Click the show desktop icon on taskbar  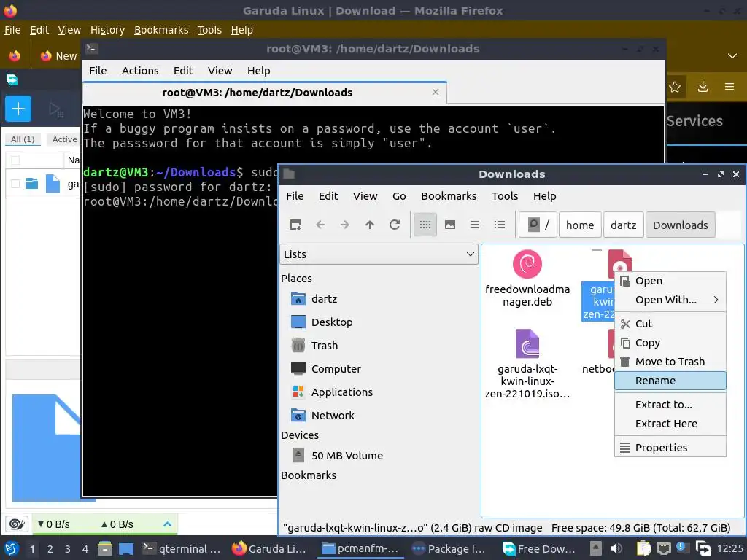tap(125, 548)
